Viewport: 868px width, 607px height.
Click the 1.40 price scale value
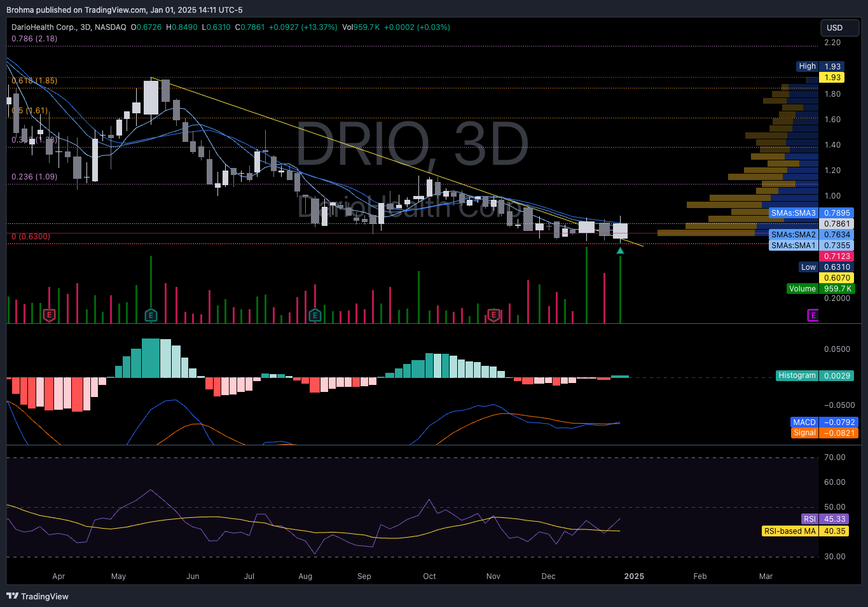pos(832,145)
